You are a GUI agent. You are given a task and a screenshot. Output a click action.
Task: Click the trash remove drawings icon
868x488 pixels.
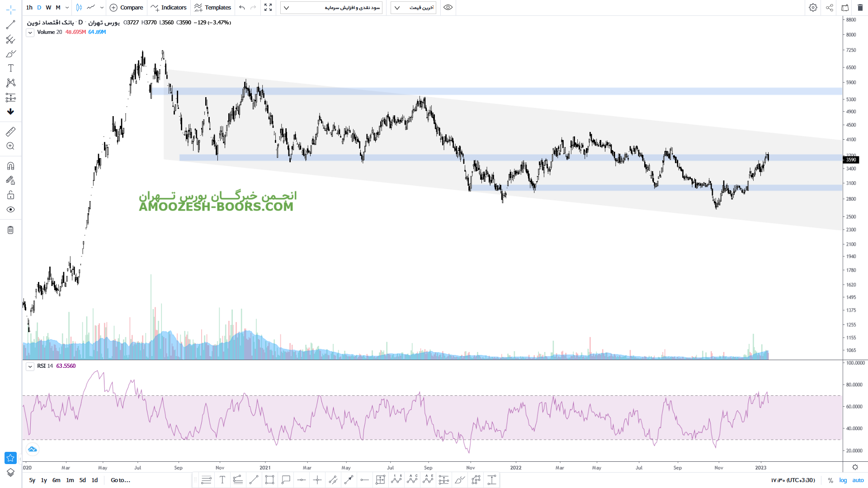(10, 230)
